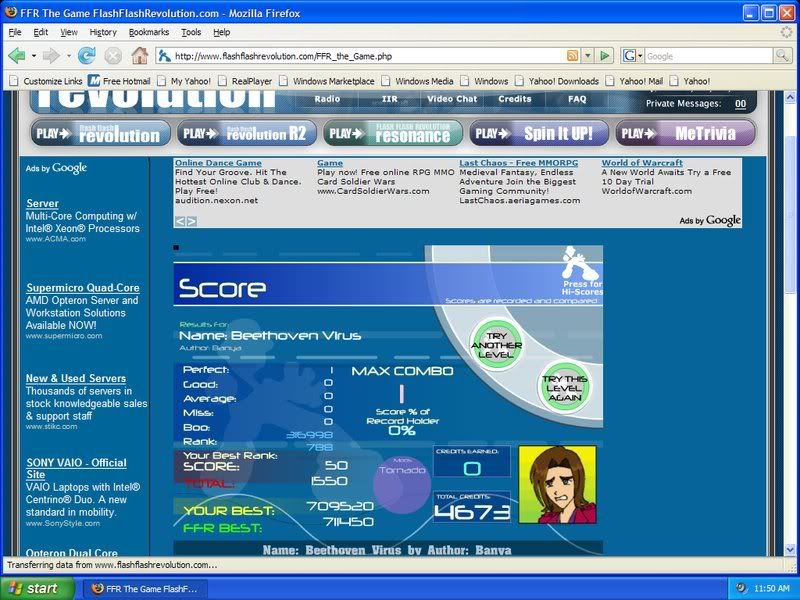Click the anime character avatar image
The image size is (800, 600).
[x=556, y=485]
